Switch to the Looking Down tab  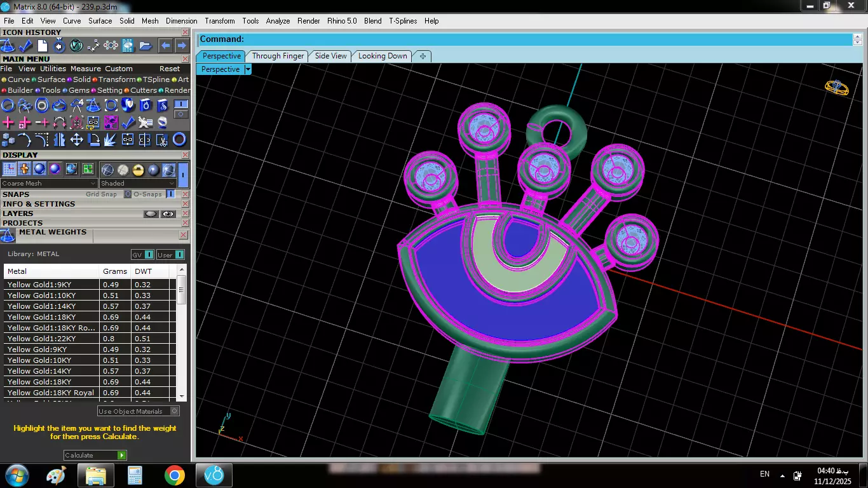[x=383, y=56]
